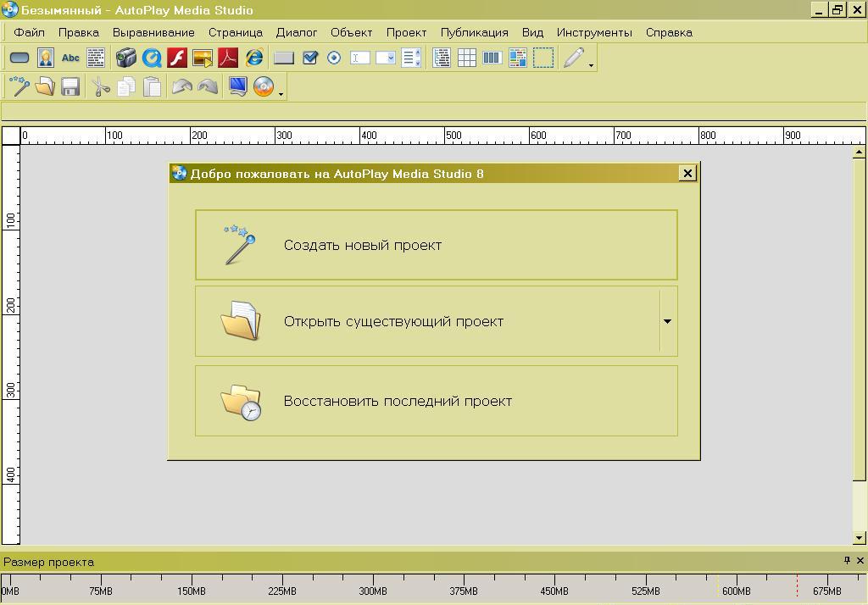
Task: Paste from clipboard toolbar icon
Action: click(x=152, y=87)
